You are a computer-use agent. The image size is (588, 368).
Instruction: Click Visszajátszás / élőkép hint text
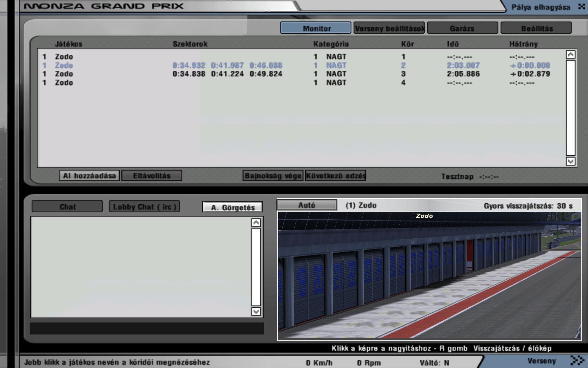point(512,348)
